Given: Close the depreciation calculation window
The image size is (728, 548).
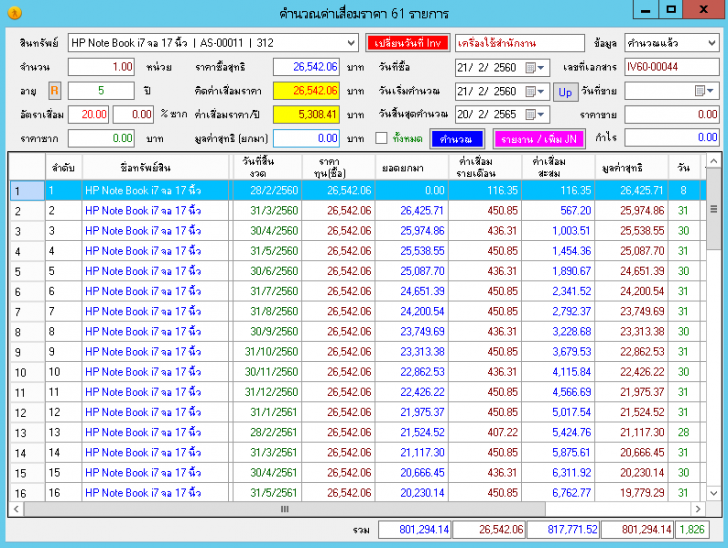Looking at the screenshot, I should [x=704, y=9].
